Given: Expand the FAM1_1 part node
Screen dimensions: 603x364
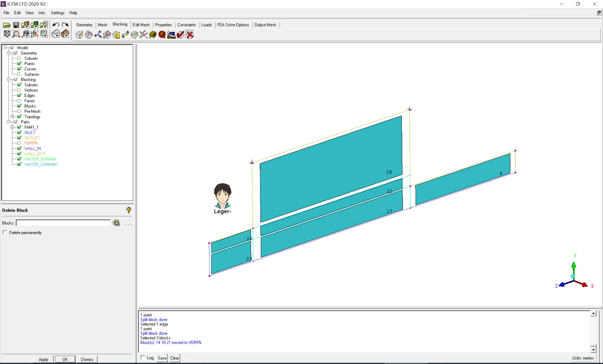Looking at the screenshot, I should click(12, 127).
